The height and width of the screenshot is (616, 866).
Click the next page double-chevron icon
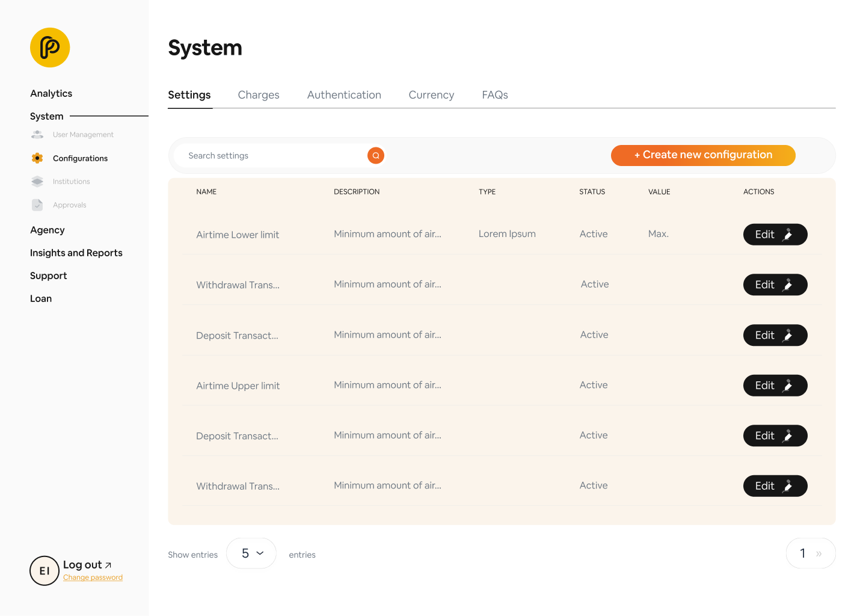click(x=818, y=553)
